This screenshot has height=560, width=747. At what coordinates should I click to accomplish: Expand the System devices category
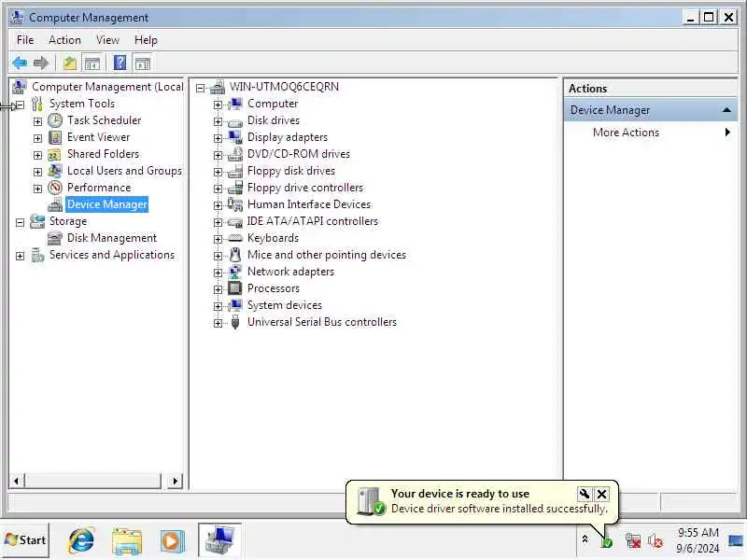218,306
